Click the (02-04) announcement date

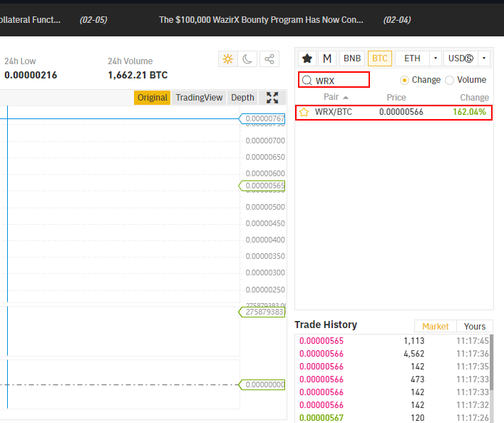[x=397, y=20]
